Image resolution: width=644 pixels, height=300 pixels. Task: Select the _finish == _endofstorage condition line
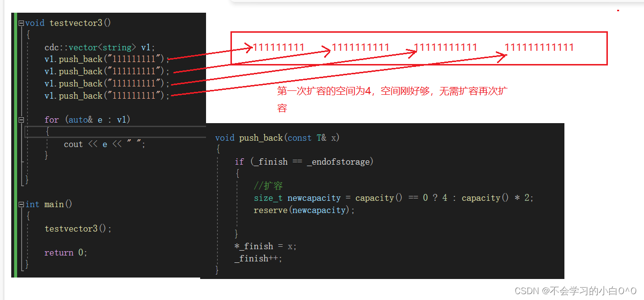(305, 161)
